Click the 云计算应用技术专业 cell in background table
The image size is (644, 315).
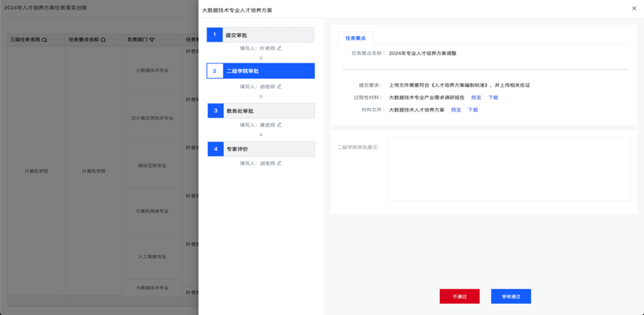click(152, 118)
